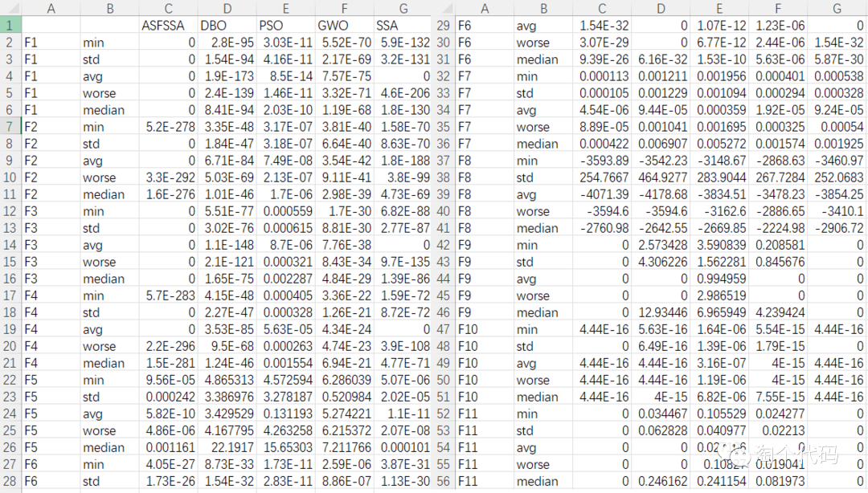Click select-all corner left of column A, row 1

(10, 8)
